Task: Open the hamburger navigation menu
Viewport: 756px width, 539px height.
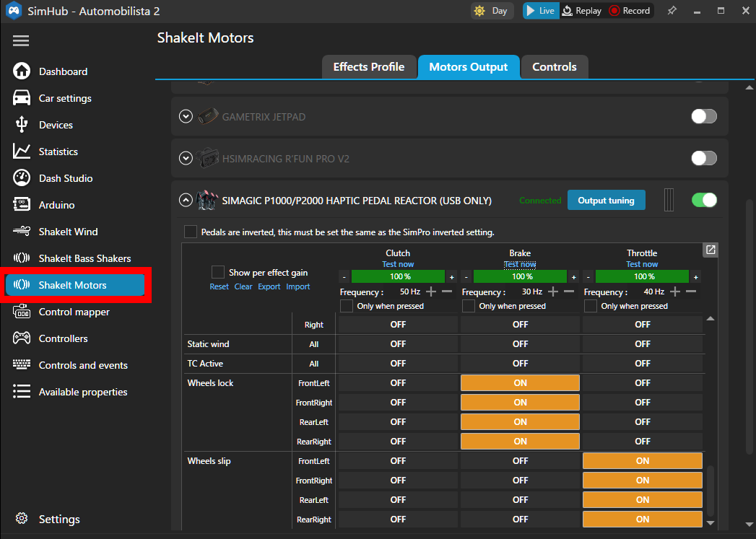Action: pos(21,40)
